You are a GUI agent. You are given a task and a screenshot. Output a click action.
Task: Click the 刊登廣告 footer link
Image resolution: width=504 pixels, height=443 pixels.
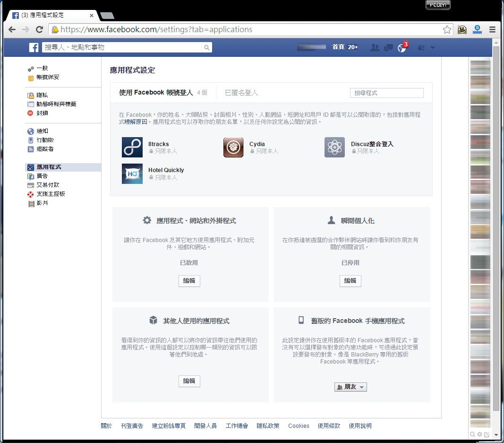[132, 426]
